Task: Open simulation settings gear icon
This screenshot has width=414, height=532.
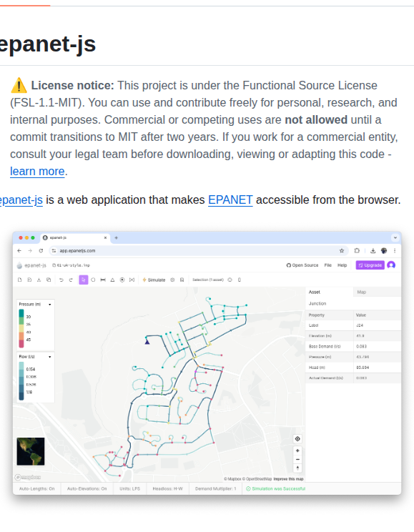Action: point(172,280)
